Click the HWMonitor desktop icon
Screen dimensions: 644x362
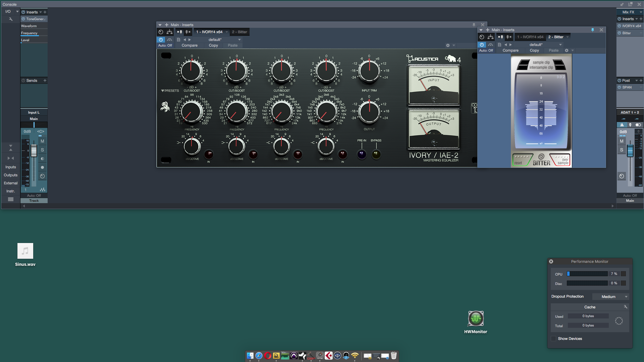[476, 319]
